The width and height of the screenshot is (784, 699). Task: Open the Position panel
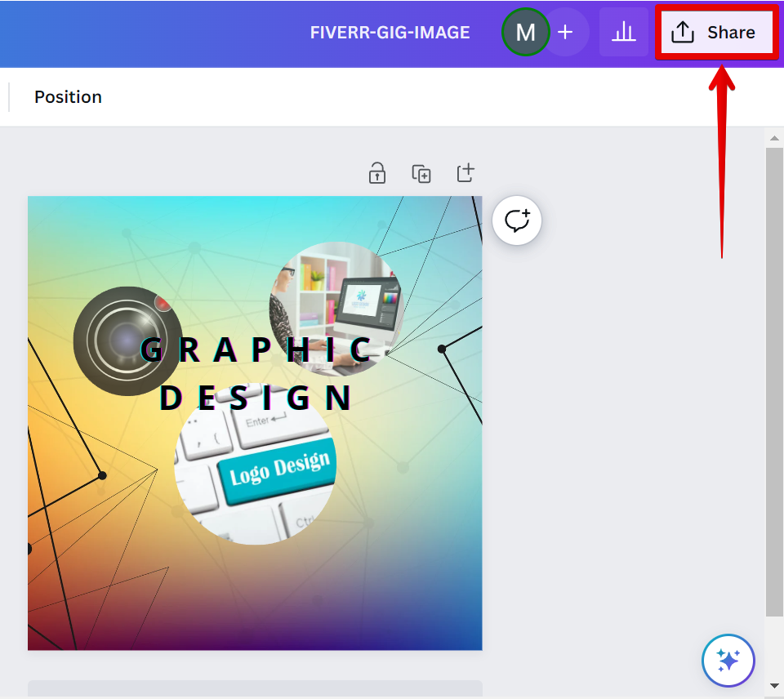pyautogui.click(x=68, y=96)
